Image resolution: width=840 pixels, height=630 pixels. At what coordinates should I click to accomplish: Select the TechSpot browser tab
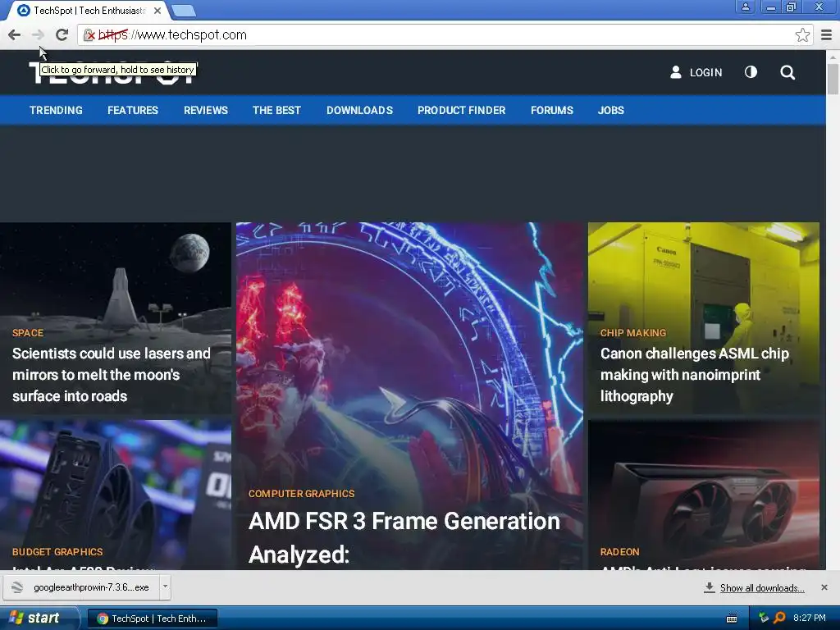89,10
